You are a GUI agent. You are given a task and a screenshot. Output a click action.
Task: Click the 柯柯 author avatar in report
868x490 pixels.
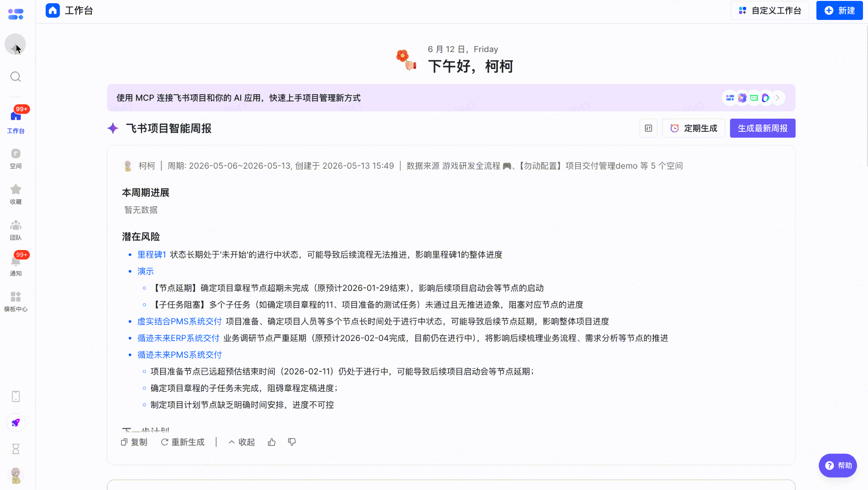pyautogui.click(x=128, y=166)
